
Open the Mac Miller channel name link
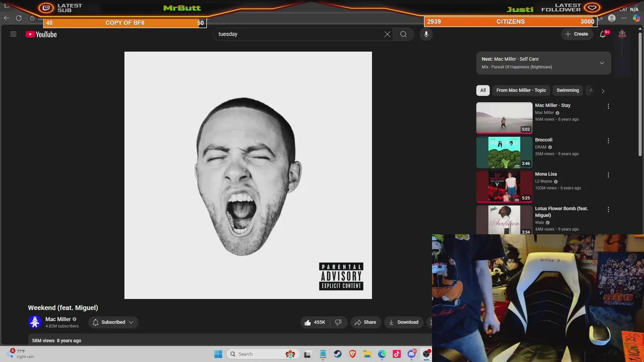58,319
